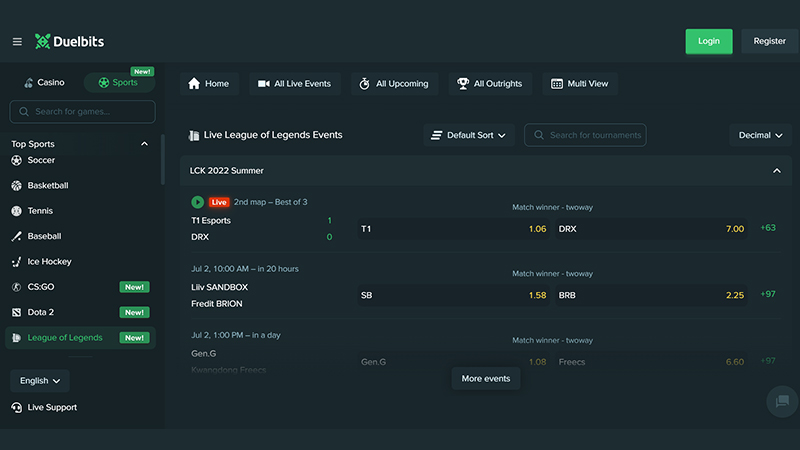Bet on DRX at 7.00

[x=651, y=229]
